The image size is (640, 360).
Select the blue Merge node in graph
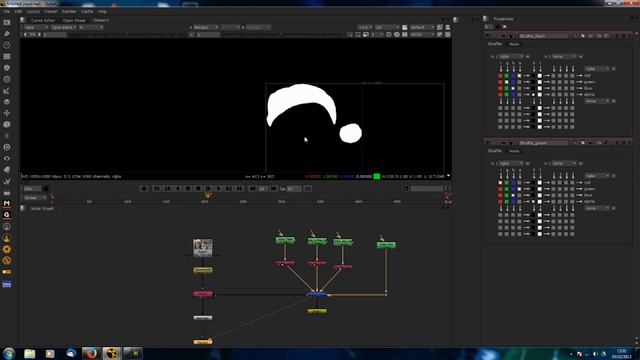[317, 294]
